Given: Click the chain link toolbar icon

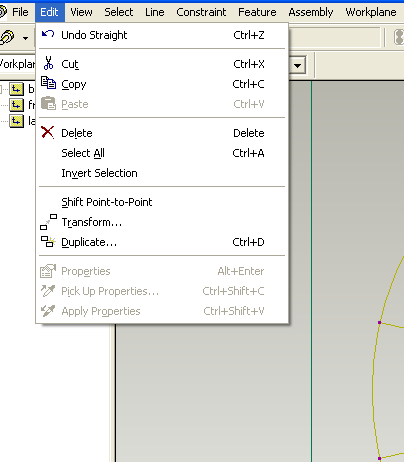Looking at the screenshot, I should click(x=7, y=37).
